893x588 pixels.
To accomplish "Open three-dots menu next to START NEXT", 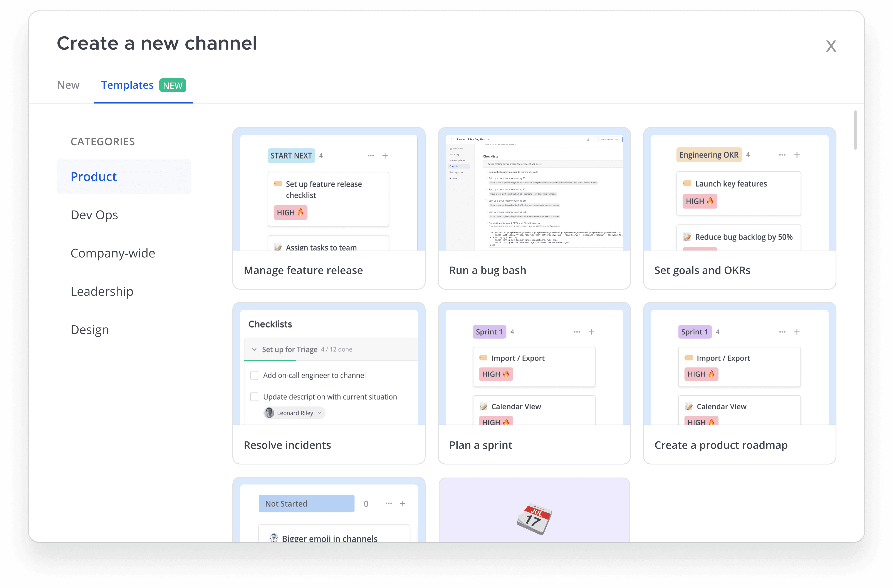I will [x=371, y=156].
